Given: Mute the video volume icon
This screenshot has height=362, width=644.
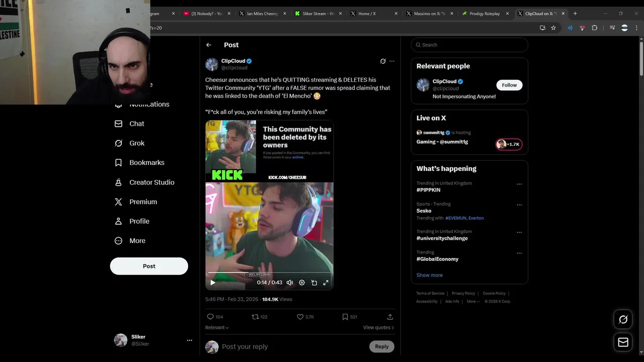Looking at the screenshot, I should (290, 283).
